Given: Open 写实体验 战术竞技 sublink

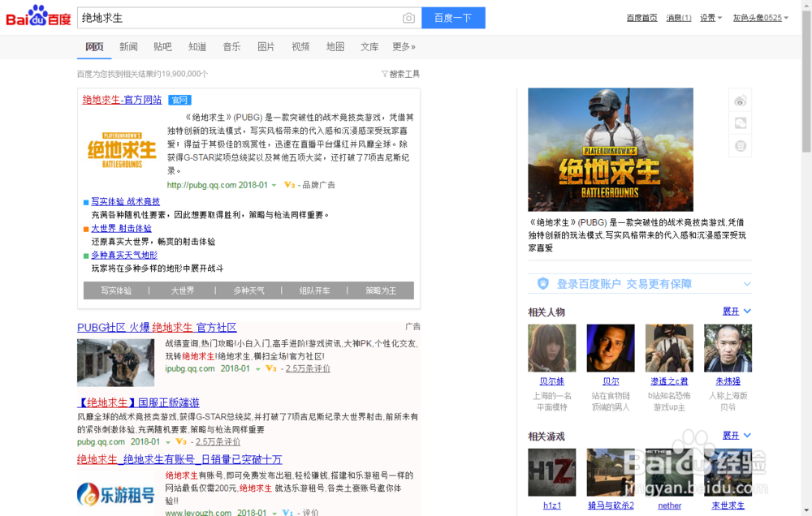Looking at the screenshot, I should tap(125, 201).
